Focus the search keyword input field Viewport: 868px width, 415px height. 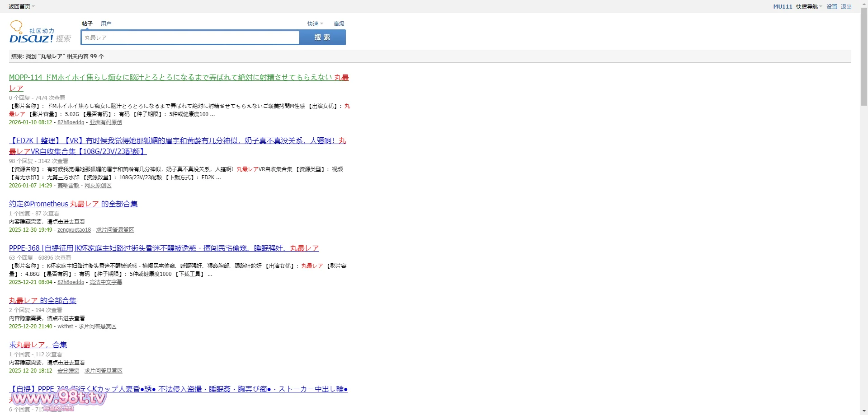point(190,37)
